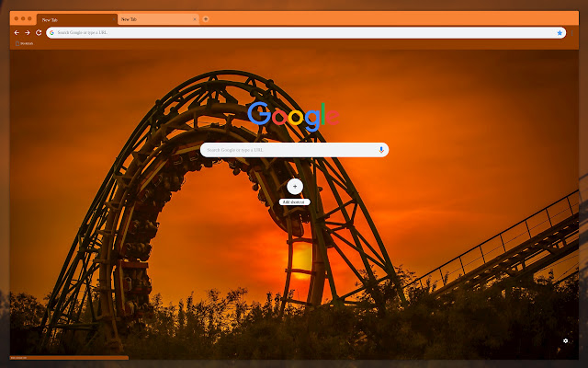Open the Chrome three-dot menu

[572, 33]
